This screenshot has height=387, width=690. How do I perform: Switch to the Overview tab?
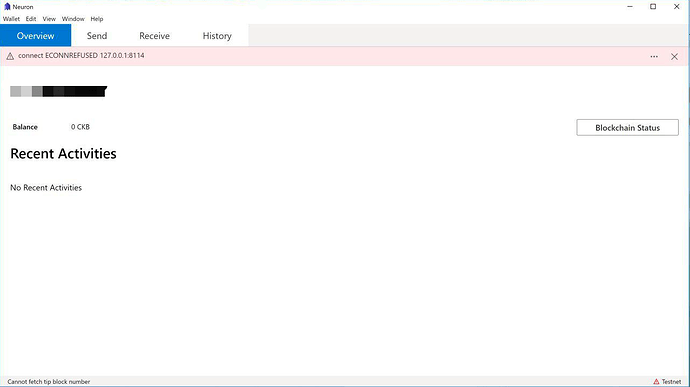(x=35, y=36)
